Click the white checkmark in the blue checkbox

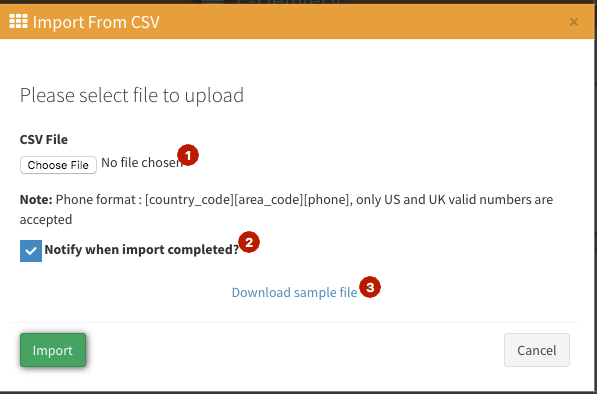point(31,251)
